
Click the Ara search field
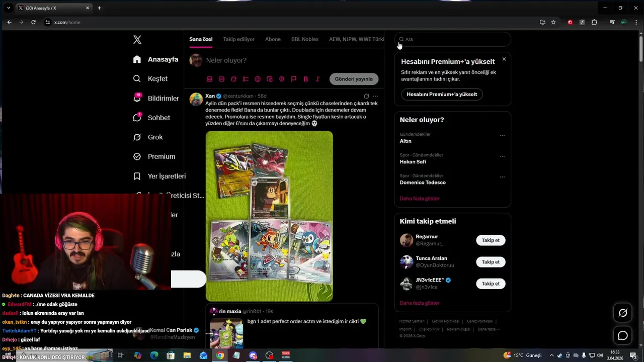pyautogui.click(x=452, y=39)
